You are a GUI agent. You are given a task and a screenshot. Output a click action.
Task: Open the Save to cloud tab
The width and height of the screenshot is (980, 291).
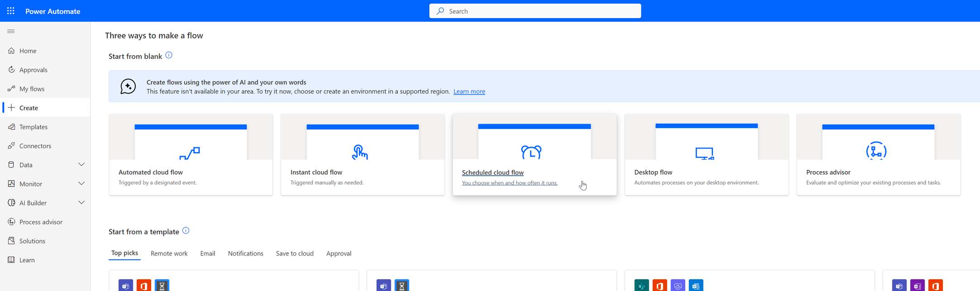[x=295, y=253]
